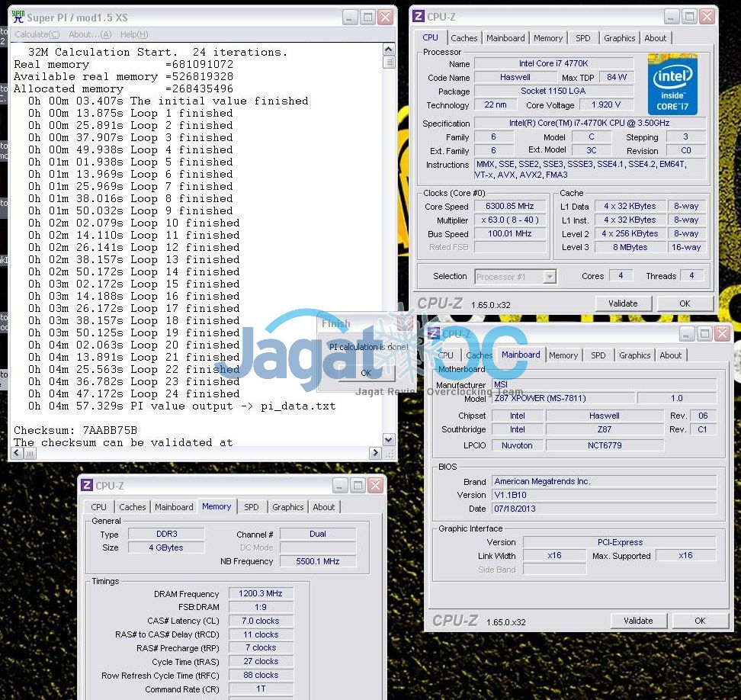This screenshot has height=700, width=741.
Task: Click OK in the PI calculation done dialog
Action: click(x=366, y=373)
